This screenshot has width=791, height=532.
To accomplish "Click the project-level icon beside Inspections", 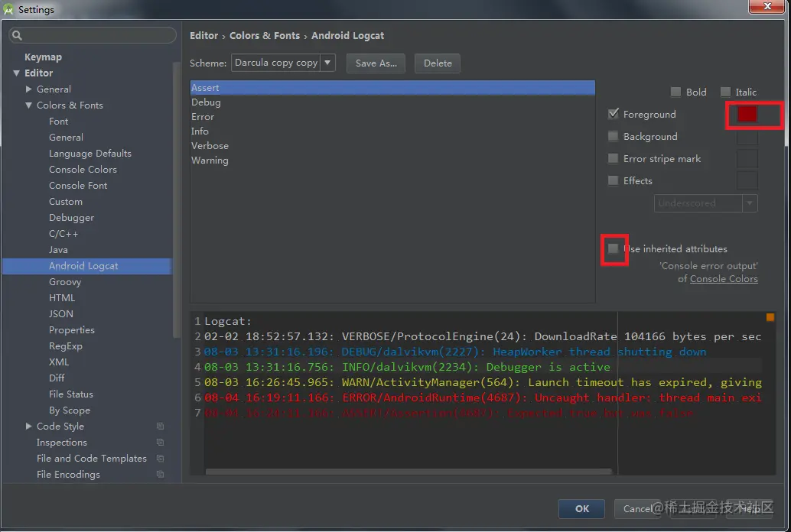I will click(x=161, y=443).
